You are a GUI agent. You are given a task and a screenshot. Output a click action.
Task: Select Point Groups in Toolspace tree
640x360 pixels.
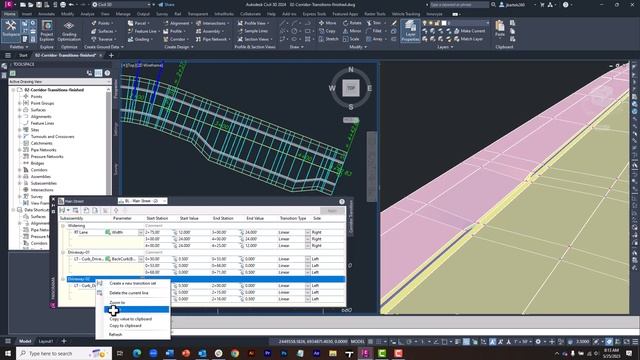[42, 103]
